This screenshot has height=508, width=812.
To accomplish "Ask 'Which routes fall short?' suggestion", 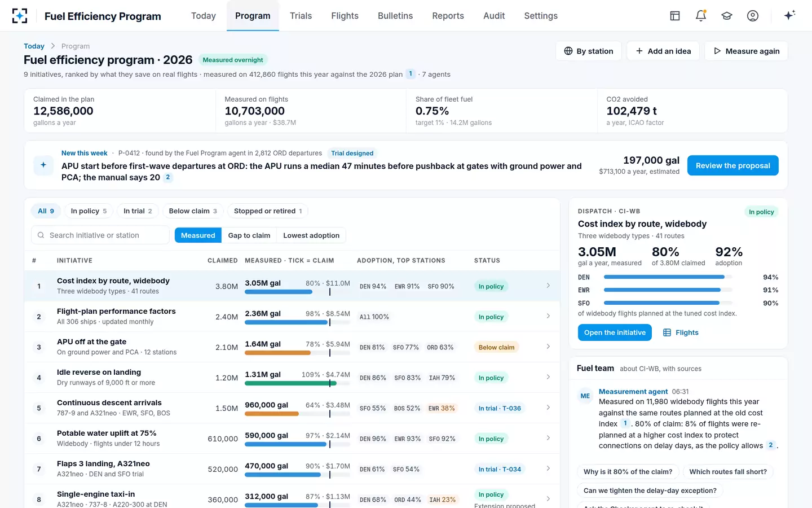I will (727, 472).
